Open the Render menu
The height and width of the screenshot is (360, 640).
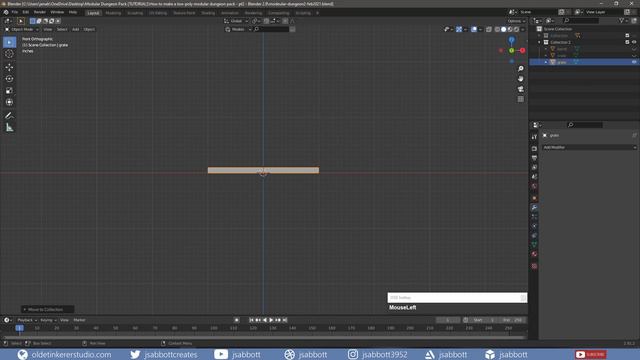click(40, 12)
